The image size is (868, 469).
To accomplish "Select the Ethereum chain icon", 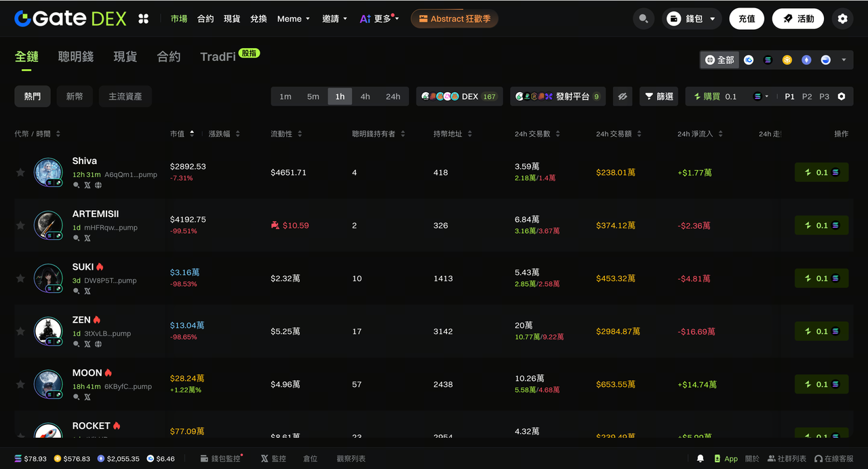I will coord(806,60).
